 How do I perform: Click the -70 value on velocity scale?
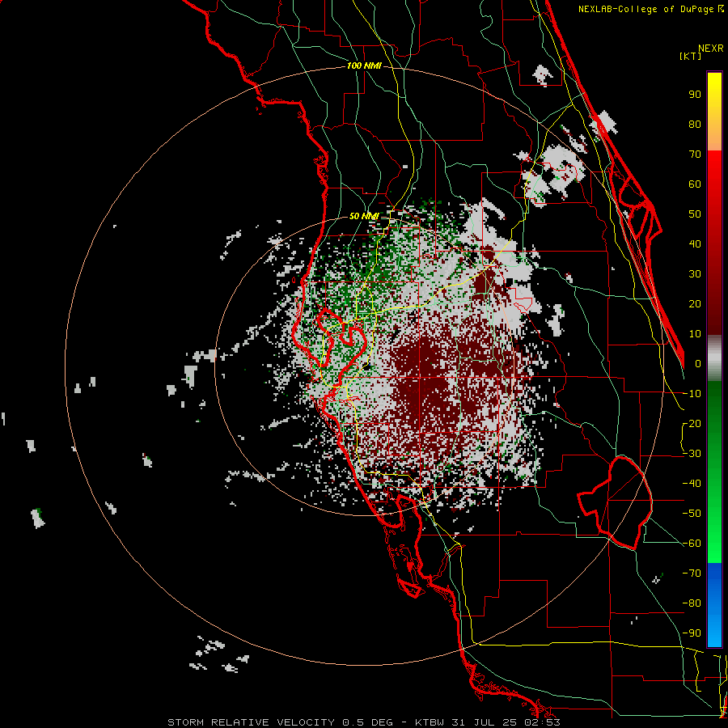(692, 573)
